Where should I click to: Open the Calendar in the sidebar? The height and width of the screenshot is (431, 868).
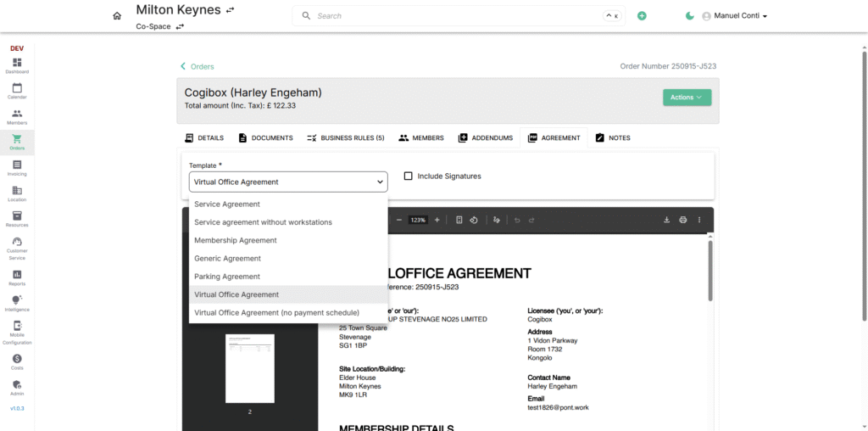(x=17, y=91)
